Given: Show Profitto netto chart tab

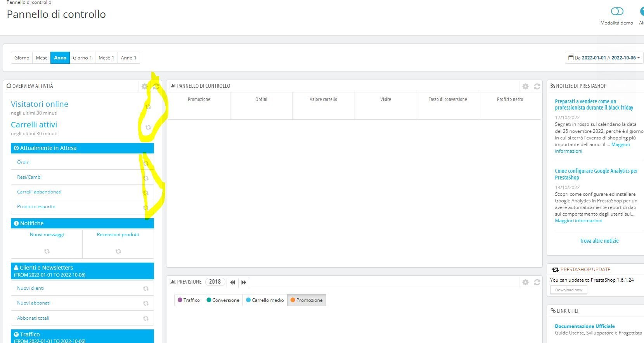Looking at the screenshot, I should tap(510, 106).
